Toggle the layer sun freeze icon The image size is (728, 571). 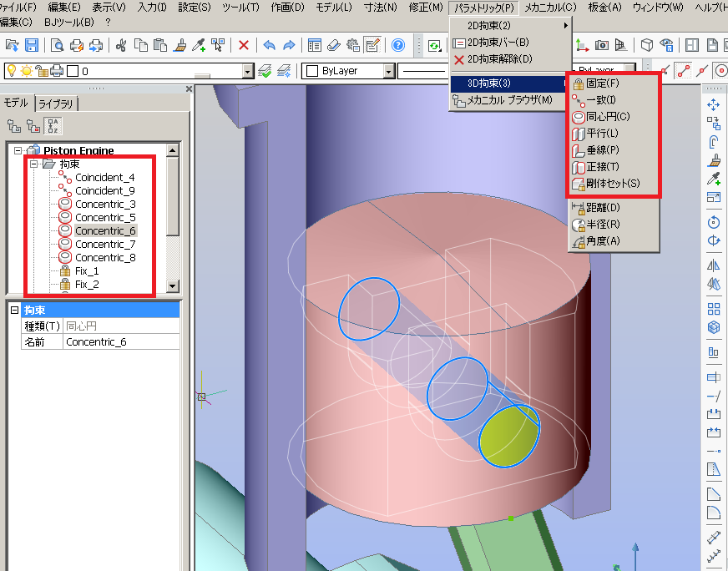27,71
